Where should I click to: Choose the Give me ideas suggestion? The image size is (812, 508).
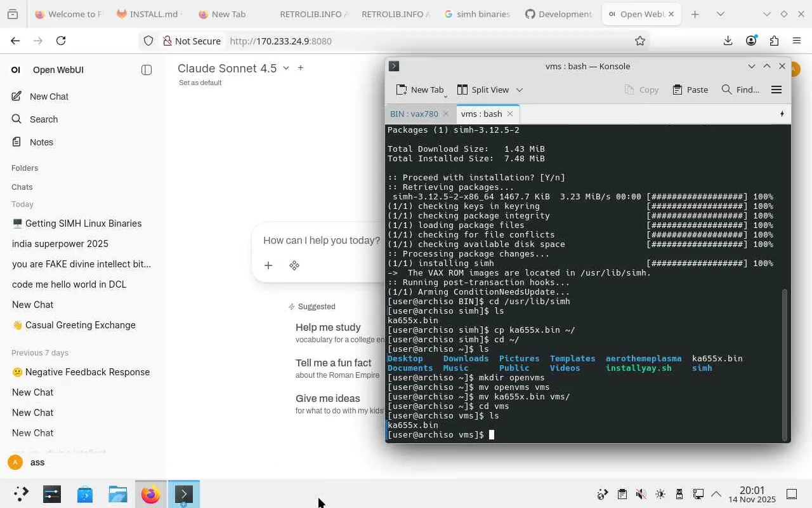click(x=339, y=404)
